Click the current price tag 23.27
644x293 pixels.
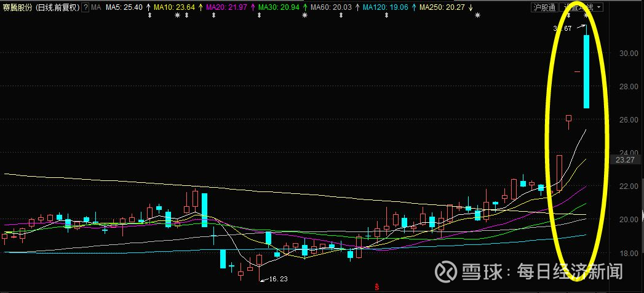[625, 160]
